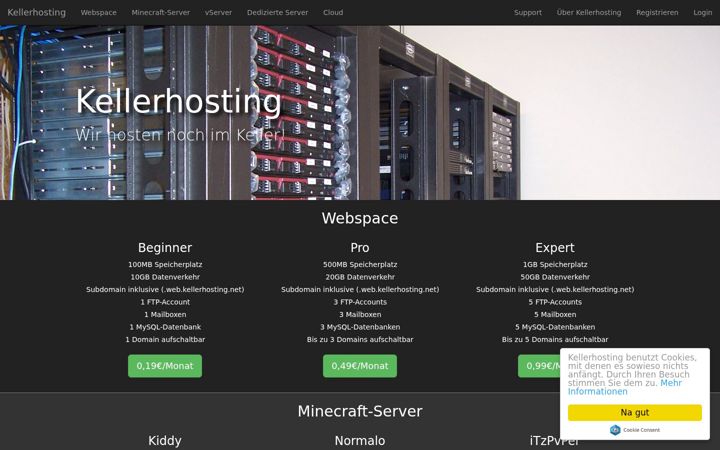Click the Minecraft-Server section heading
720x450 pixels.
[360, 411]
